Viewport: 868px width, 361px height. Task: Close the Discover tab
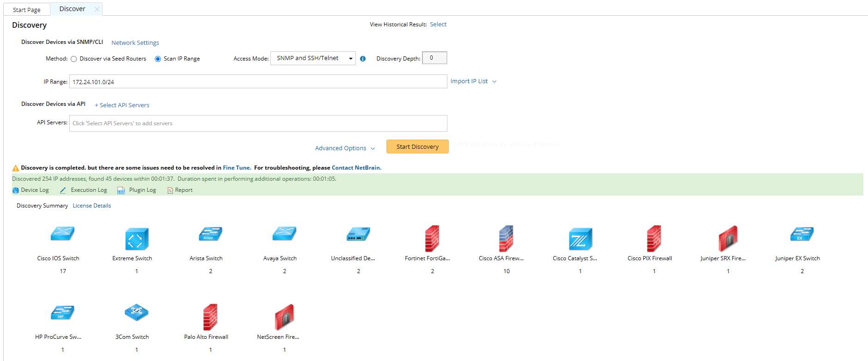pos(97,9)
